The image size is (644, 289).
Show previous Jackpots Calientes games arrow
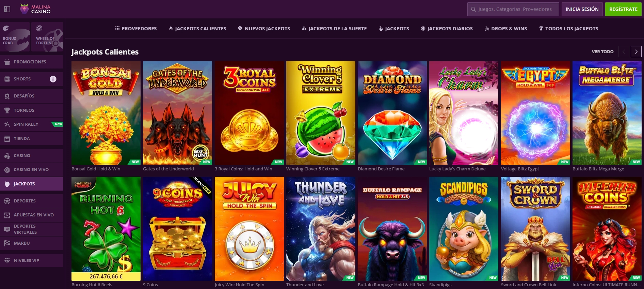pyautogui.click(x=624, y=51)
